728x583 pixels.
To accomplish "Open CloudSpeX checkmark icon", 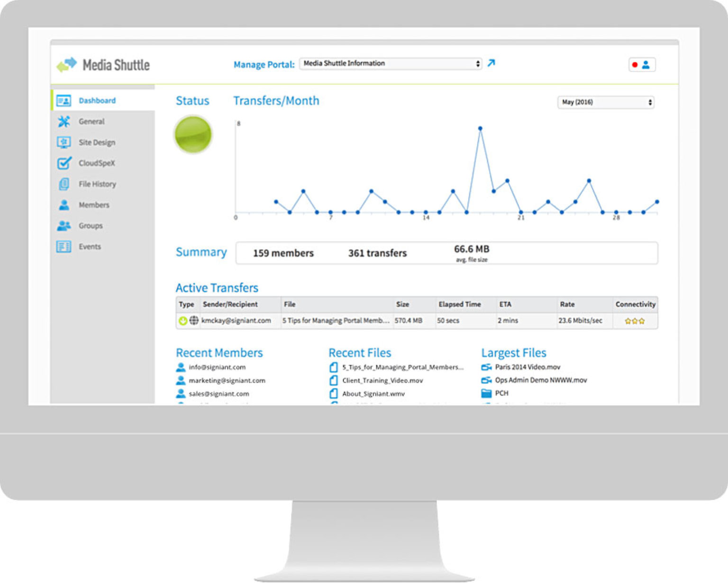I will point(64,163).
